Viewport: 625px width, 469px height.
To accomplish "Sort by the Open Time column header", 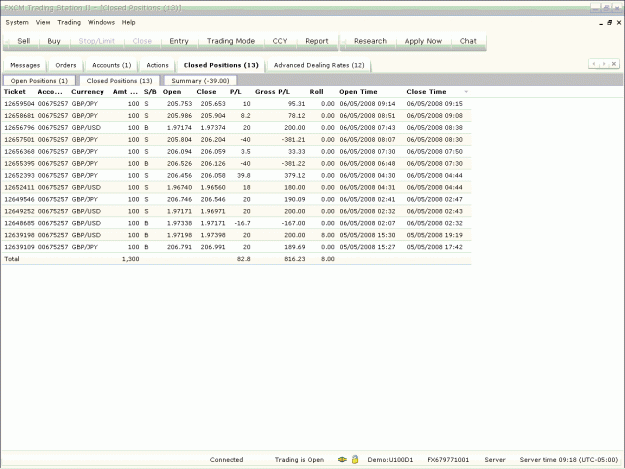I will (x=358, y=92).
